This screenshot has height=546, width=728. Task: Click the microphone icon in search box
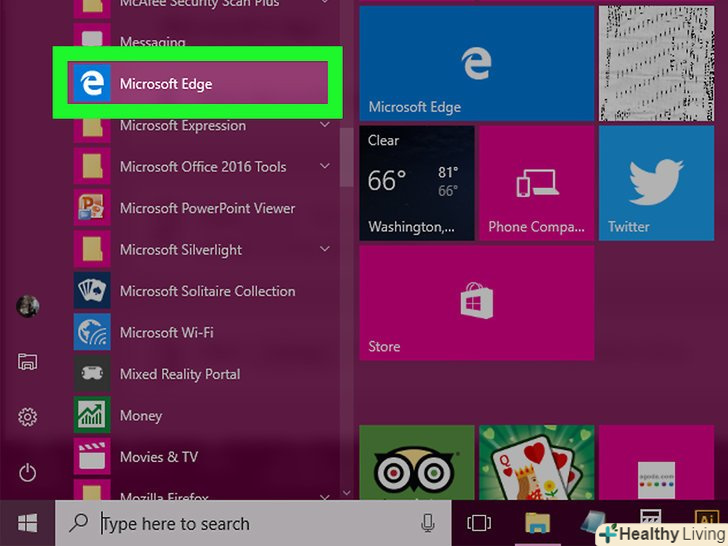coord(428,523)
